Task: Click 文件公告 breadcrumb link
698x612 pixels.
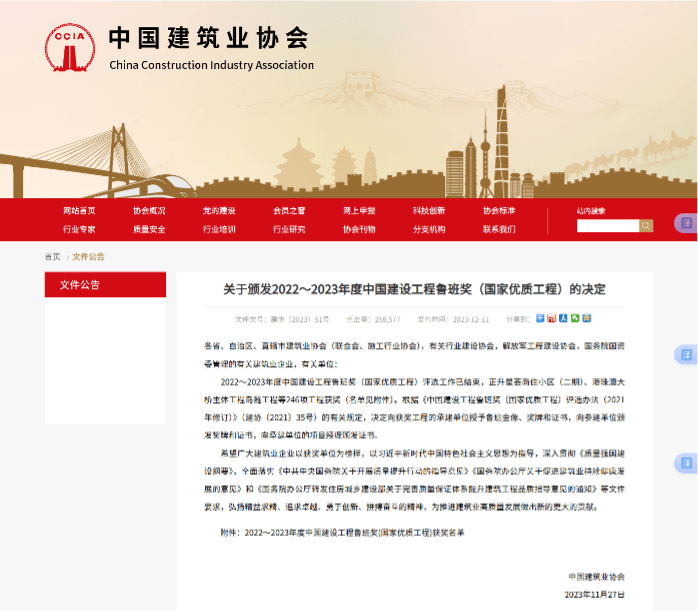Action: click(x=88, y=257)
